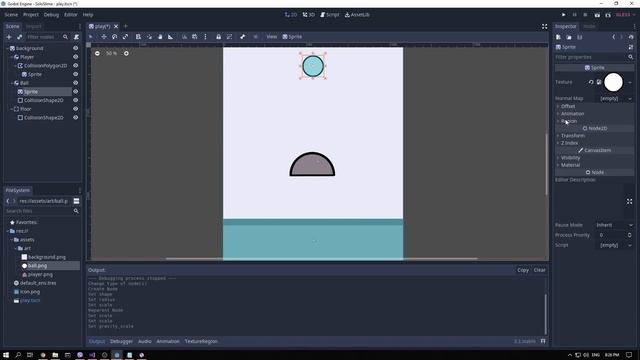Copy the output log
The image size is (640, 360).
[x=523, y=270]
